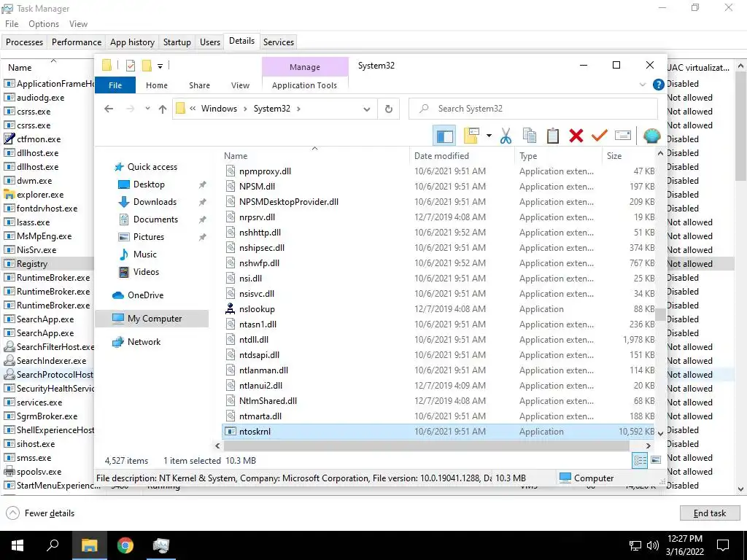
Task: Click file list scrollbar down arrow
Action: click(x=660, y=433)
